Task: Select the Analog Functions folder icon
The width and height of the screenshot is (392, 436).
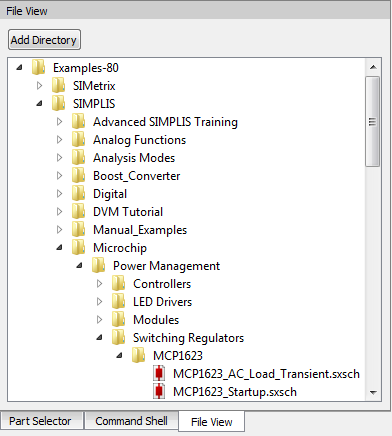Action: [78, 139]
